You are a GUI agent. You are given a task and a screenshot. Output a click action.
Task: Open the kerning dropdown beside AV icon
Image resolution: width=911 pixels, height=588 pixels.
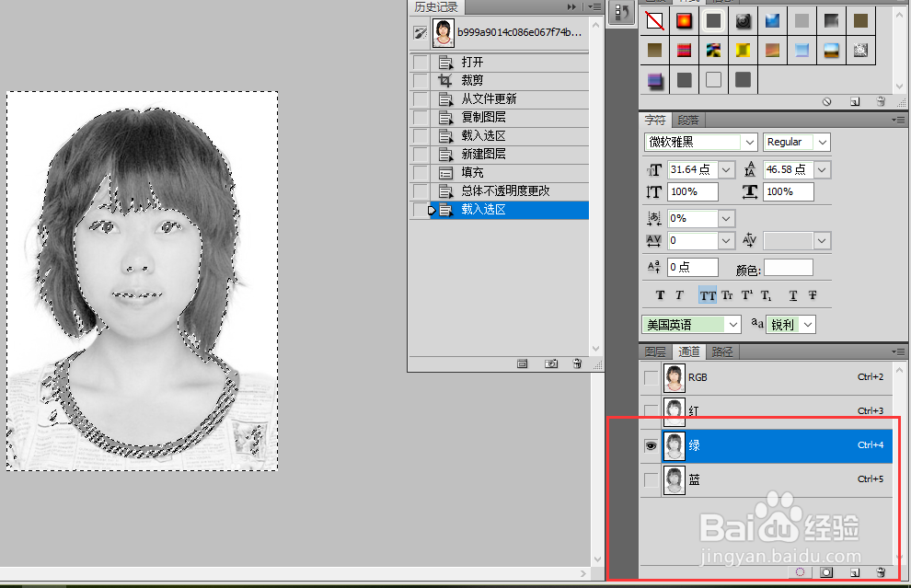pos(822,240)
